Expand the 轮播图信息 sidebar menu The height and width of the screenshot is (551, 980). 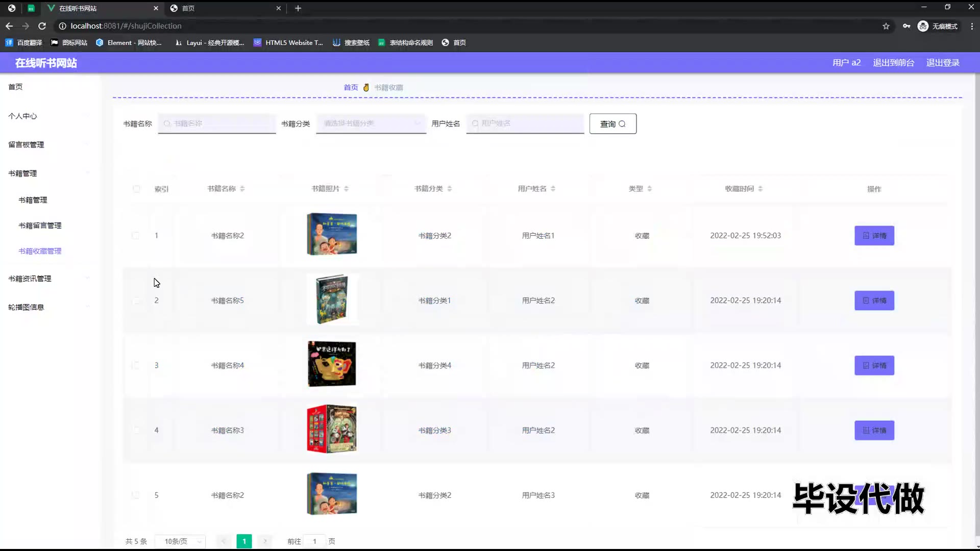tap(49, 307)
